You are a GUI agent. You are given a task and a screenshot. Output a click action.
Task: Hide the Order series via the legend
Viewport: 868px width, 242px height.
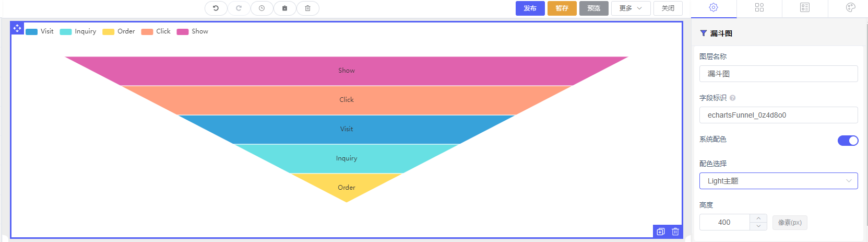(x=118, y=31)
